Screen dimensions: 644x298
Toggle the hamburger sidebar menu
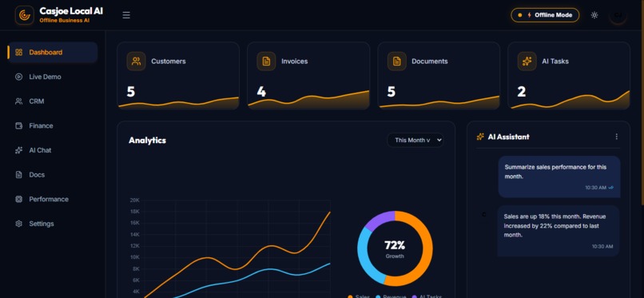coord(126,15)
